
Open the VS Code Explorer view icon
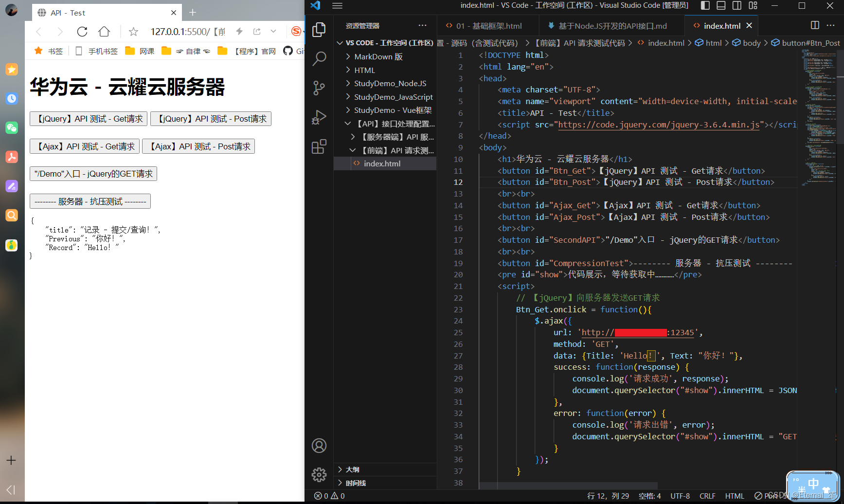319,30
